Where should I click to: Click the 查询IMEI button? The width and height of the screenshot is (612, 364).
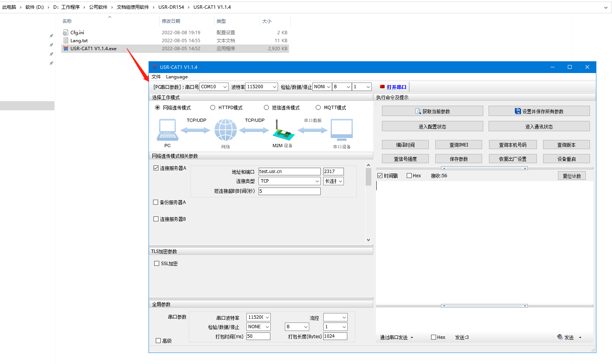(x=459, y=145)
